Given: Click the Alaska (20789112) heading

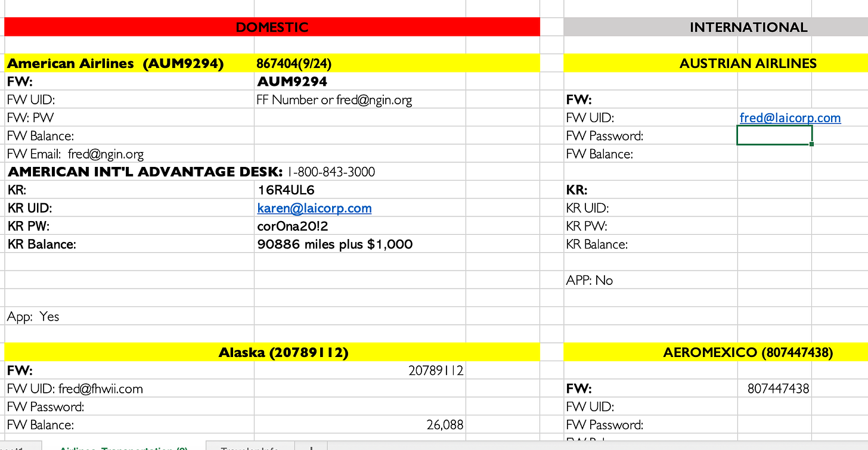Looking at the screenshot, I should (x=272, y=352).
